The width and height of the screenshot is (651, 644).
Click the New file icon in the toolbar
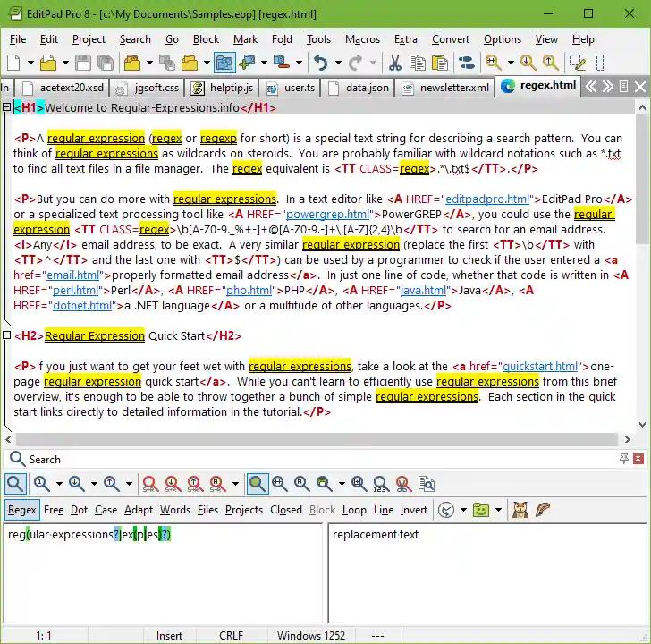13,63
